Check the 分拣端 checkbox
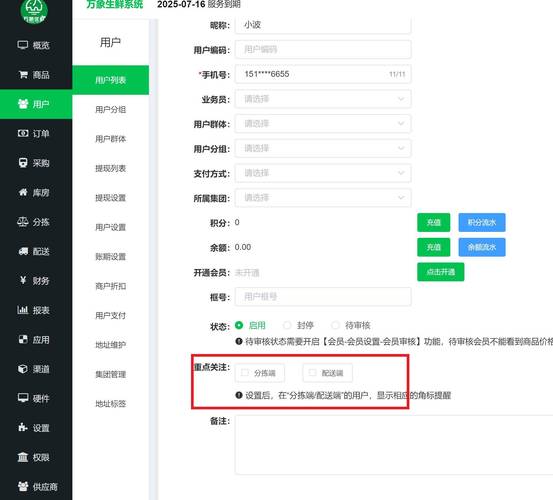Screen dimensions: 553x500 click(245, 373)
